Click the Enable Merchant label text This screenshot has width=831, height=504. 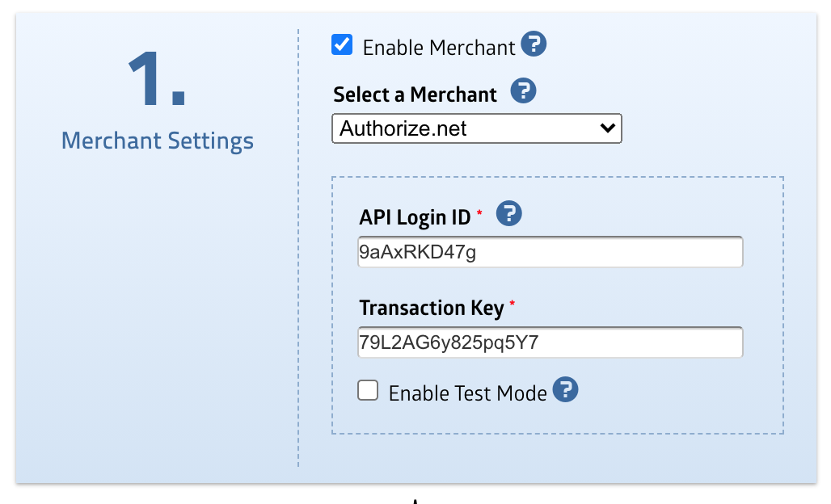tap(438, 48)
